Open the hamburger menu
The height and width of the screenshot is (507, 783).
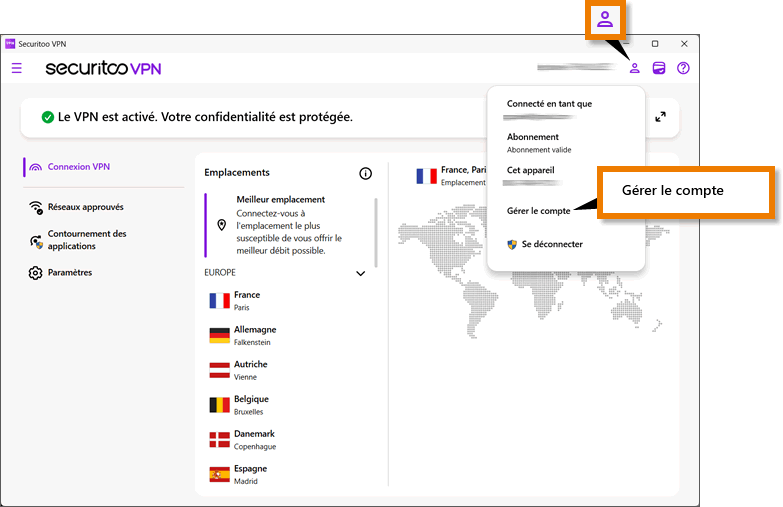pos(16,68)
